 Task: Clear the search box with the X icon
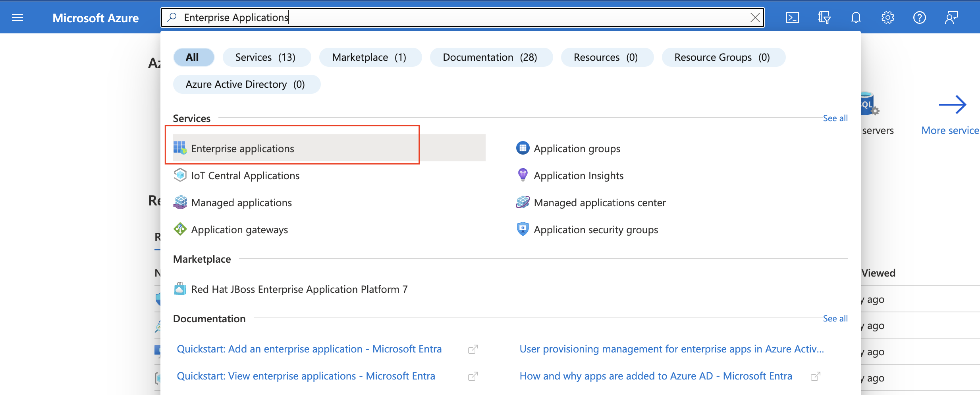tap(755, 17)
